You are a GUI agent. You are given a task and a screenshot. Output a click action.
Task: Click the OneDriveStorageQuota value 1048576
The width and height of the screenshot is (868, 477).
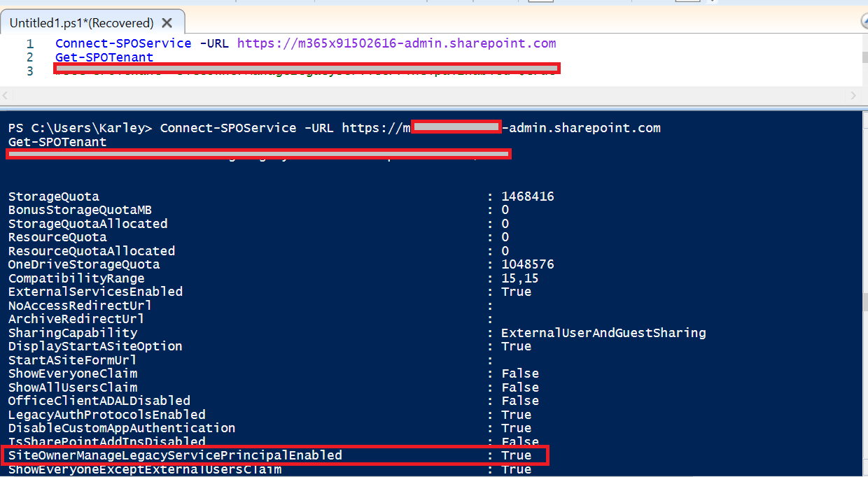(x=528, y=264)
